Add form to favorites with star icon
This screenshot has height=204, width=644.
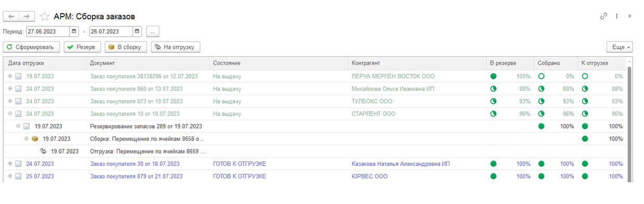pyautogui.click(x=45, y=17)
